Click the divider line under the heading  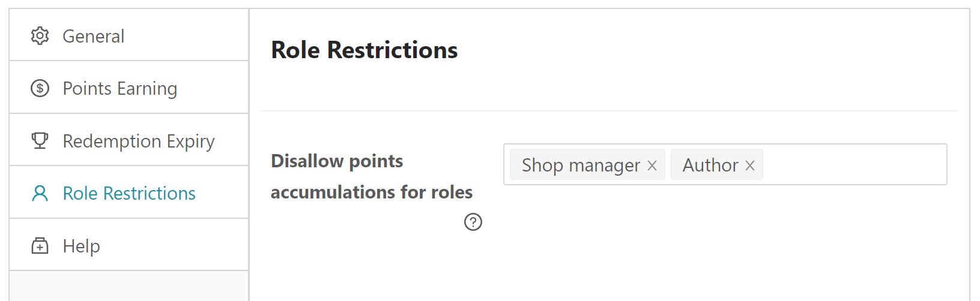tap(609, 111)
